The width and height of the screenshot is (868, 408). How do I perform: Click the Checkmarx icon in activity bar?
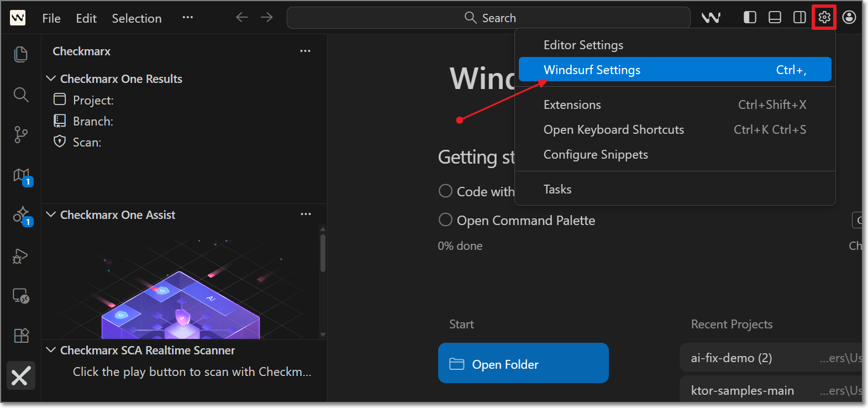pos(21,376)
